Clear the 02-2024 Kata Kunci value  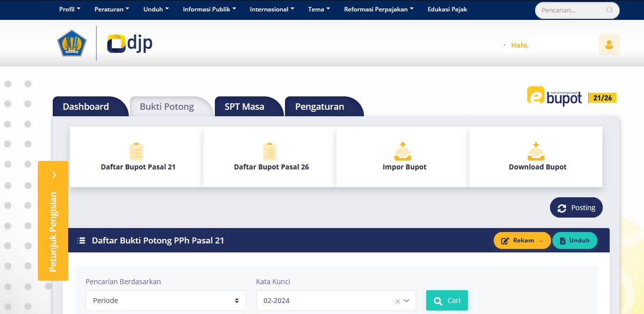(x=397, y=301)
